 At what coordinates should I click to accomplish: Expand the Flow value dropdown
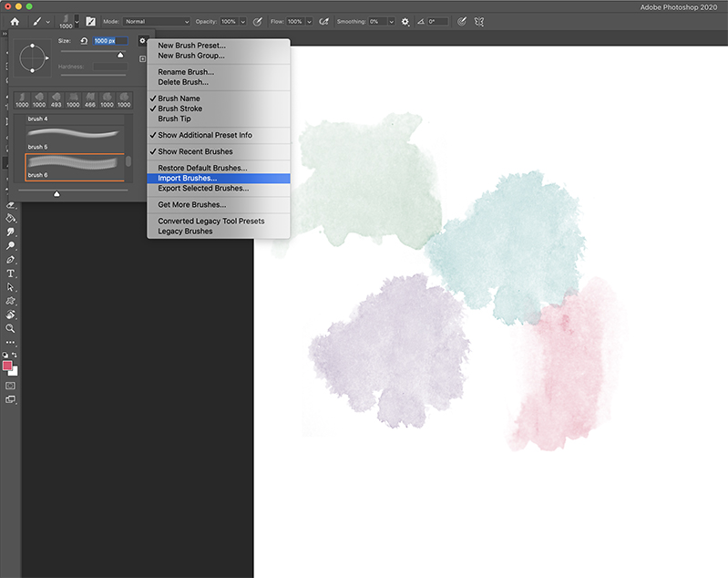tap(309, 21)
